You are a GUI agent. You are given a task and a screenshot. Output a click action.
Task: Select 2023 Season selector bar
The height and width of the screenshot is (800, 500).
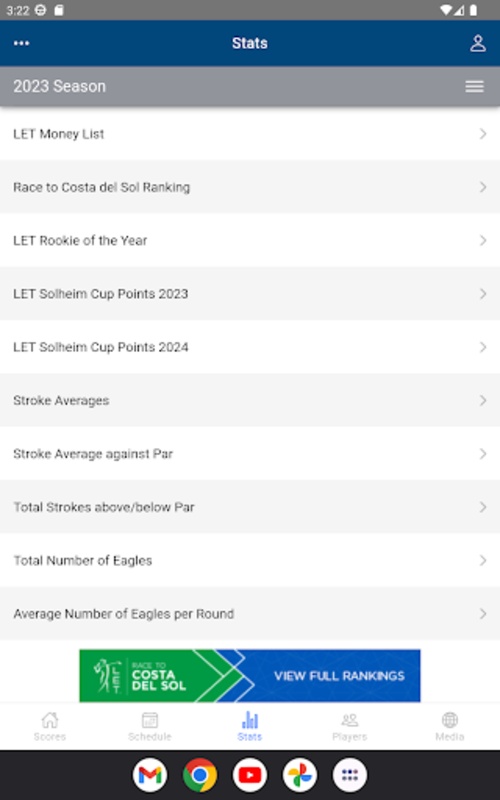coord(250,86)
